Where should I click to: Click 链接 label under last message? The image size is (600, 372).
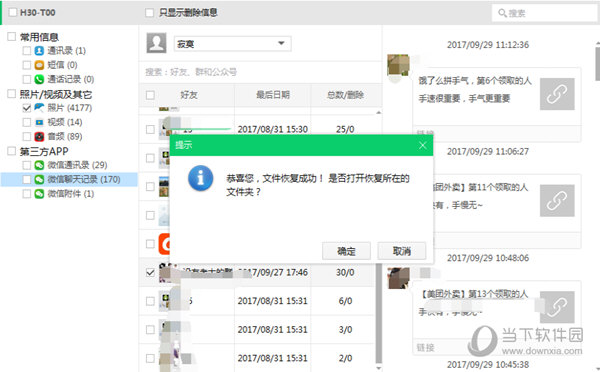[x=425, y=348]
